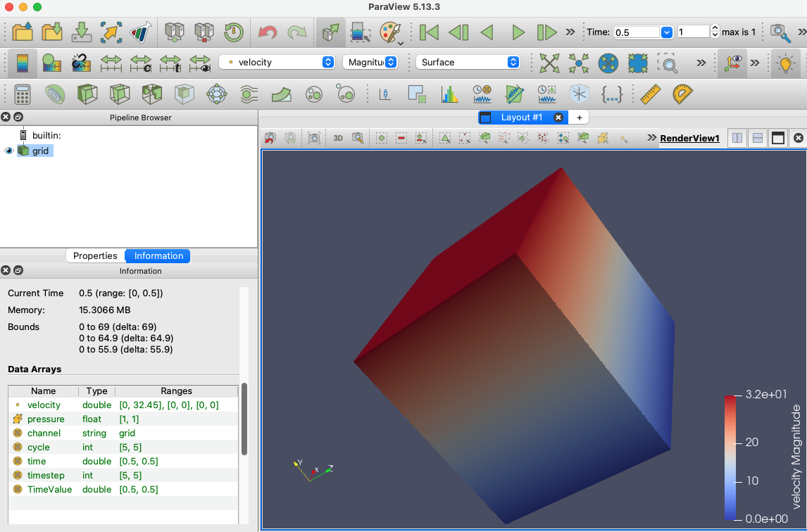807x532 pixels.
Task: Open the Python curly braces tool
Action: [611, 94]
